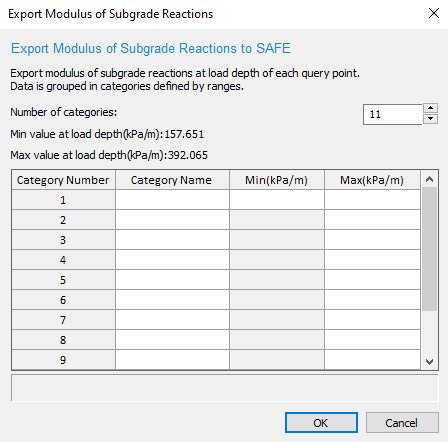
Task: Decrease number of categories with down arrow
Action: [430, 119]
